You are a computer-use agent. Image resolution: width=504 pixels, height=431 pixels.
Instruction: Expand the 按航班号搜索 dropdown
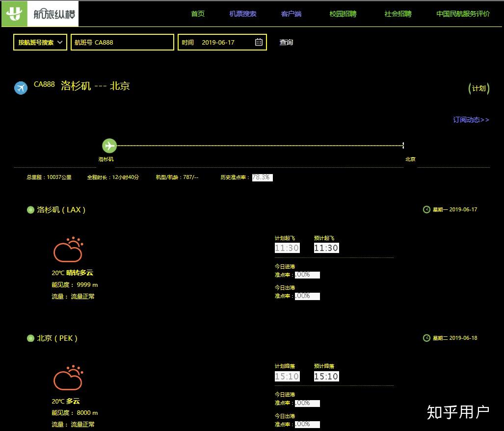point(40,42)
